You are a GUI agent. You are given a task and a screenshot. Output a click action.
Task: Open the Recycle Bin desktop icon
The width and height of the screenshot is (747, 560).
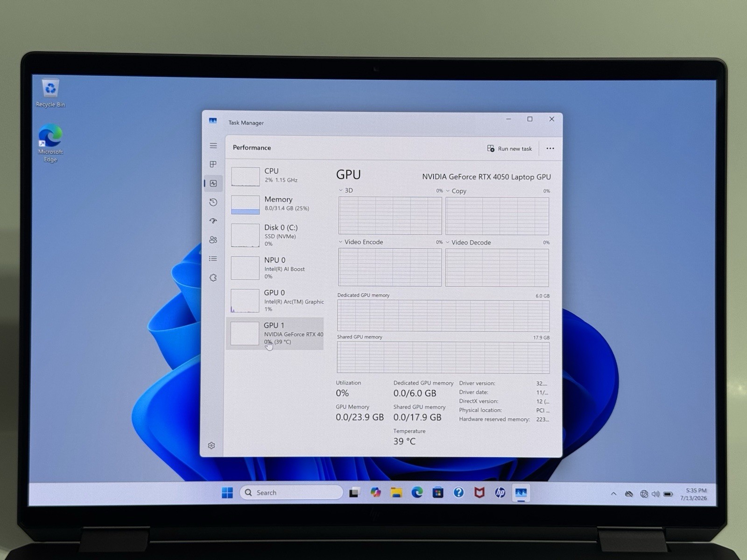(50, 93)
